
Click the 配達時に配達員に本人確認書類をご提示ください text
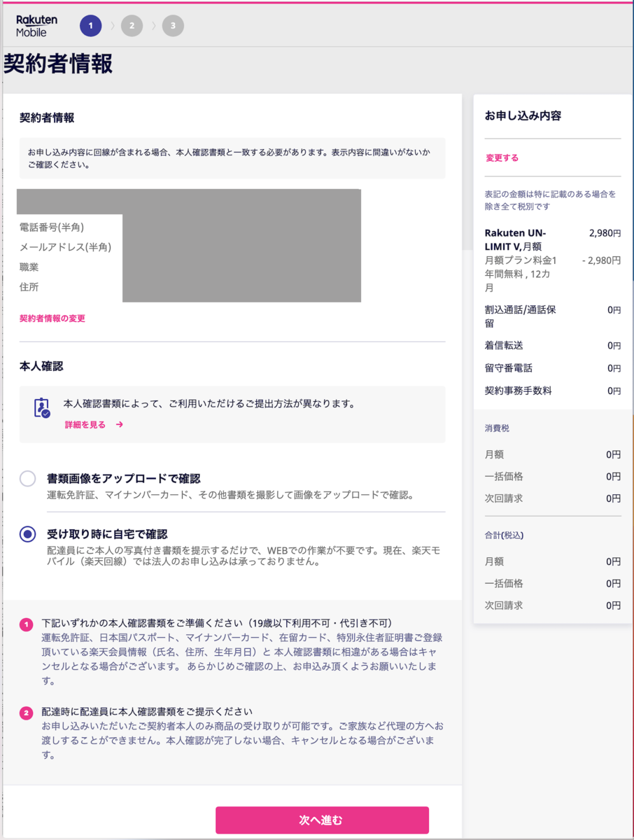coord(147,712)
